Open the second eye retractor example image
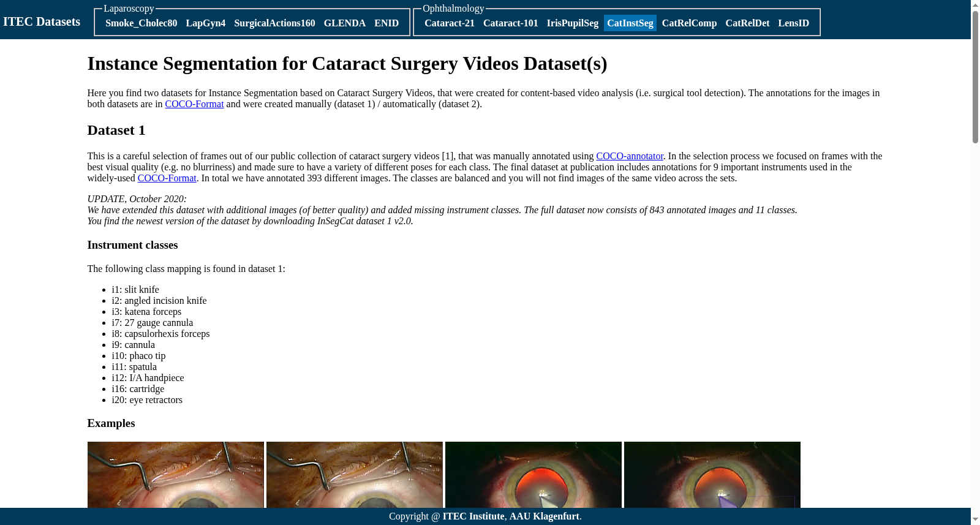Viewport: 980px width, 525px height. (x=355, y=475)
